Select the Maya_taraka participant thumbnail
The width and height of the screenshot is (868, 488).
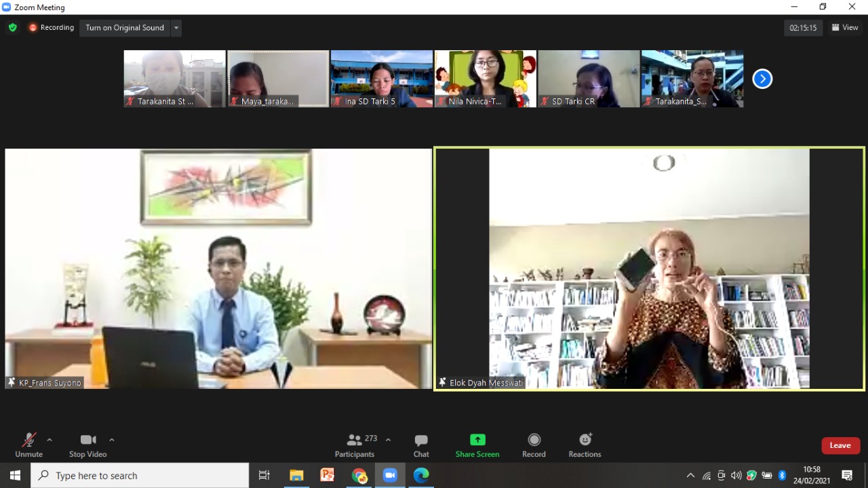point(278,79)
